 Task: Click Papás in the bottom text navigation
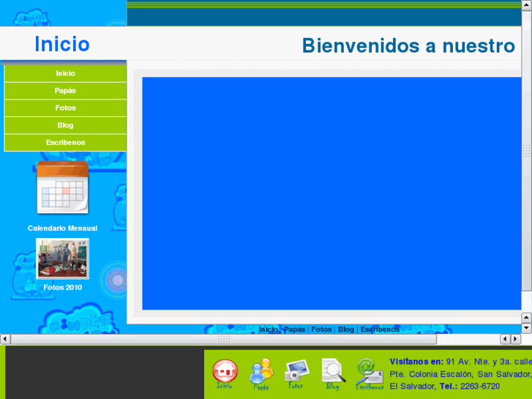point(294,329)
